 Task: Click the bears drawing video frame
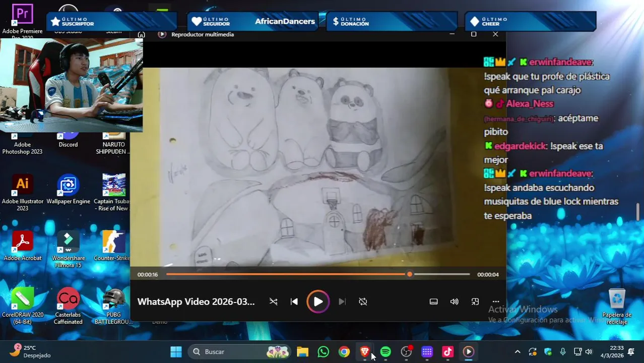tap(318, 166)
